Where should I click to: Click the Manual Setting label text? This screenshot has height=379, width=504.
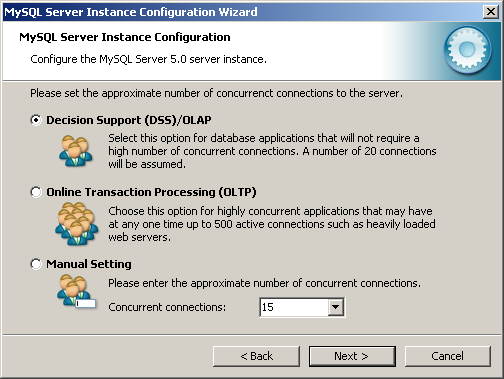point(89,264)
